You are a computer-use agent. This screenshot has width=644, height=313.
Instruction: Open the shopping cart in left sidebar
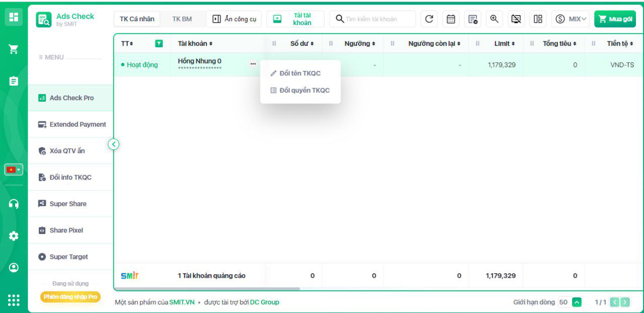tap(14, 49)
